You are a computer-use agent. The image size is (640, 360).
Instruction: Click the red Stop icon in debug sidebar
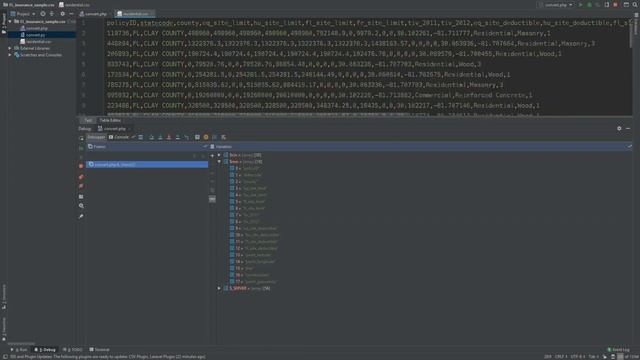coord(81,166)
